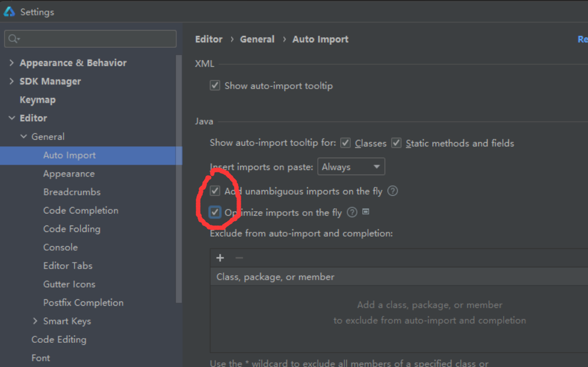Click the search magnifier icon in settings
This screenshot has height=367, width=588.
12,39
